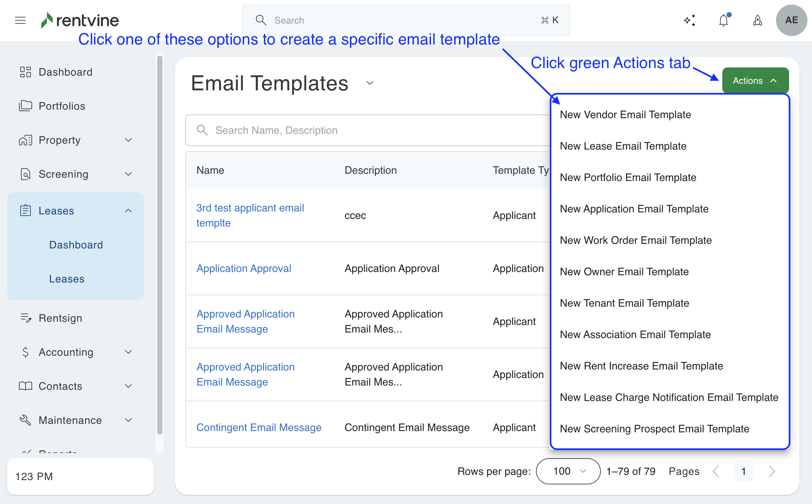This screenshot has height=504, width=812.
Task: Open Portfolios in the sidebar
Action: pyautogui.click(x=62, y=106)
